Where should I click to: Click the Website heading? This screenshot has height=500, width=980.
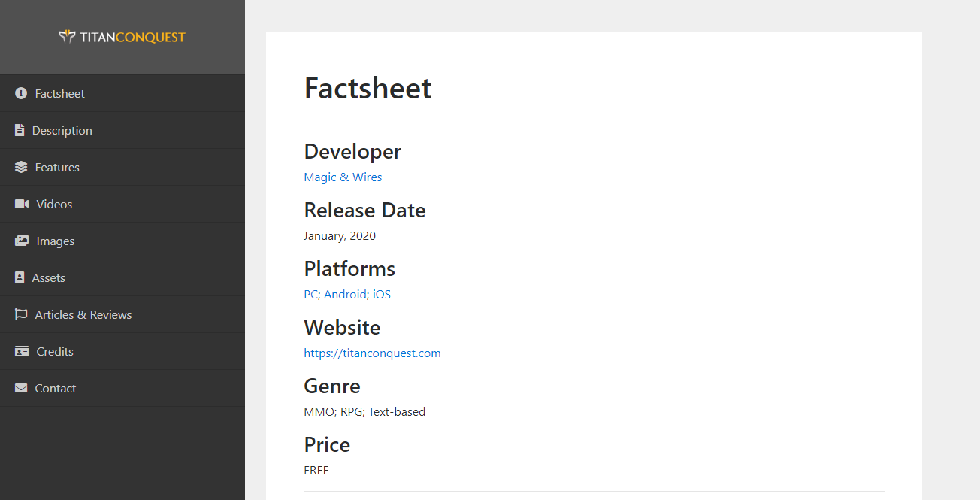[x=342, y=327]
